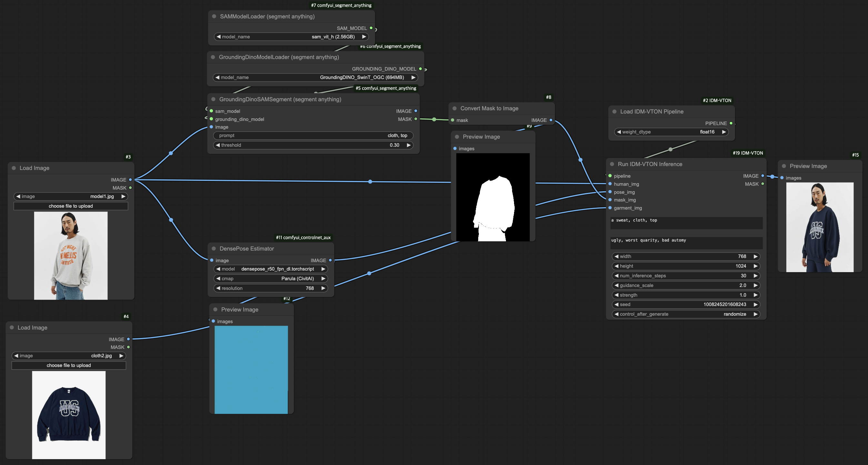This screenshot has height=465, width=868.
Task: Click the garment_img input connector
Action: pyautogui.click(x=610, y=208)
